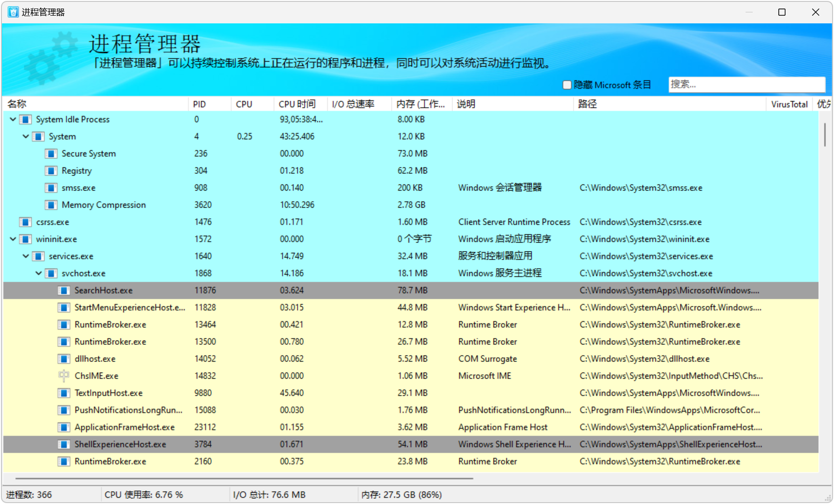The image size is (834, 504).
Task: Click the ChsIME.exe input method icon
Action: 64,376
